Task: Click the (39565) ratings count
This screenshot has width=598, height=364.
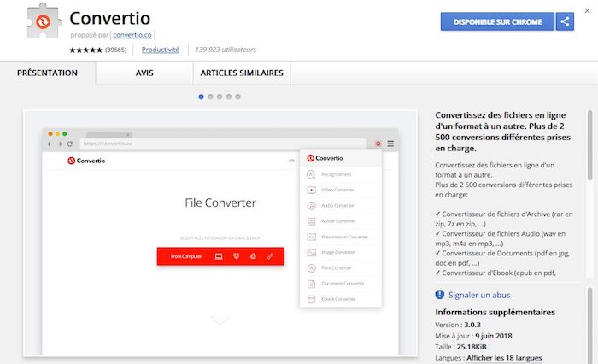Action: point(116,50)
